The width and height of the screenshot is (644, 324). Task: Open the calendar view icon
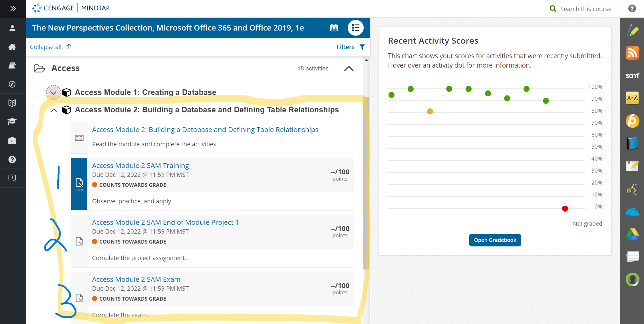pos(334,28)
